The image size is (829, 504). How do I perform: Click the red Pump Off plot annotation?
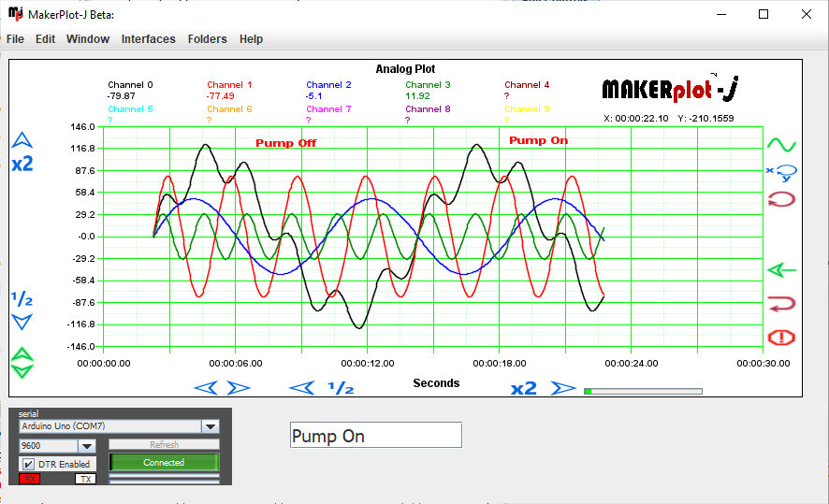286,143
